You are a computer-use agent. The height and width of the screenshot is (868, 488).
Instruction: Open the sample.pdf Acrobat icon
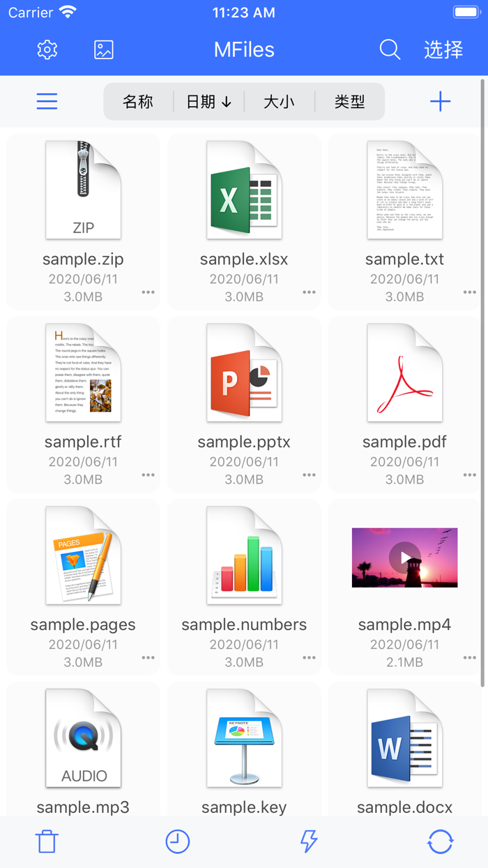pyautogui.click(x=405, y=373)
